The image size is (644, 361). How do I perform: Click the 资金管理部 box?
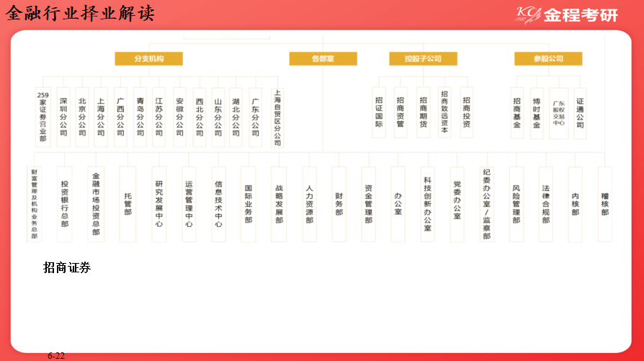(368, 204)
